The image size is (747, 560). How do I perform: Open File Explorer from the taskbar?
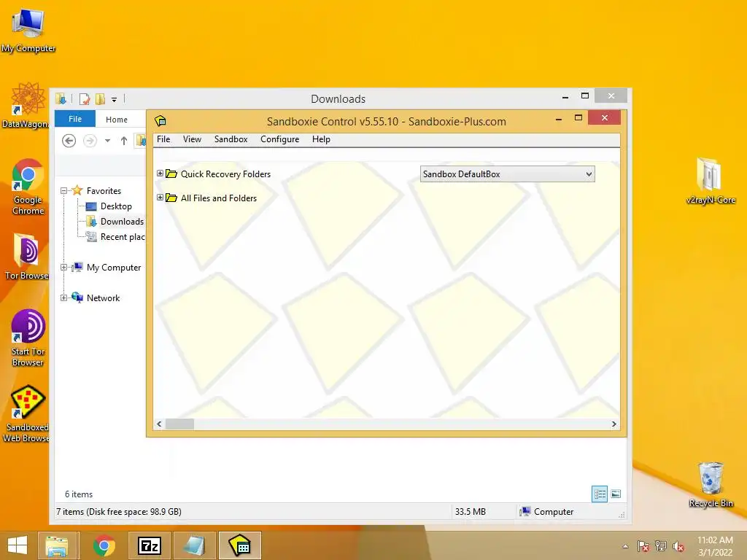tap(58, 545)
